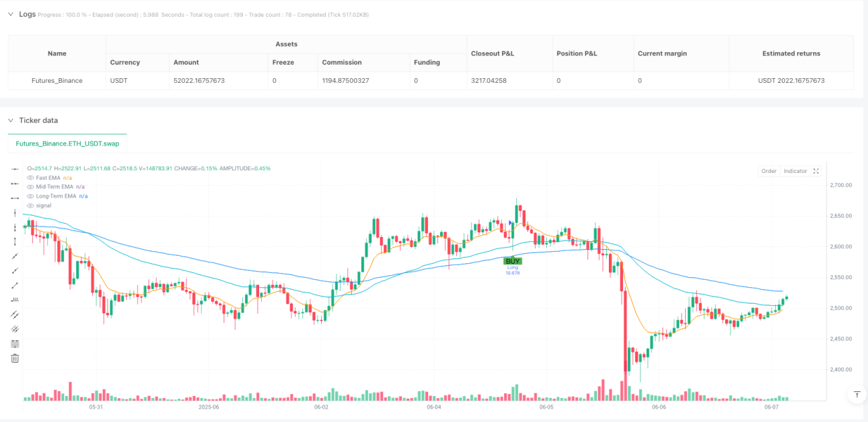Select the price line tool

point(15,300)
